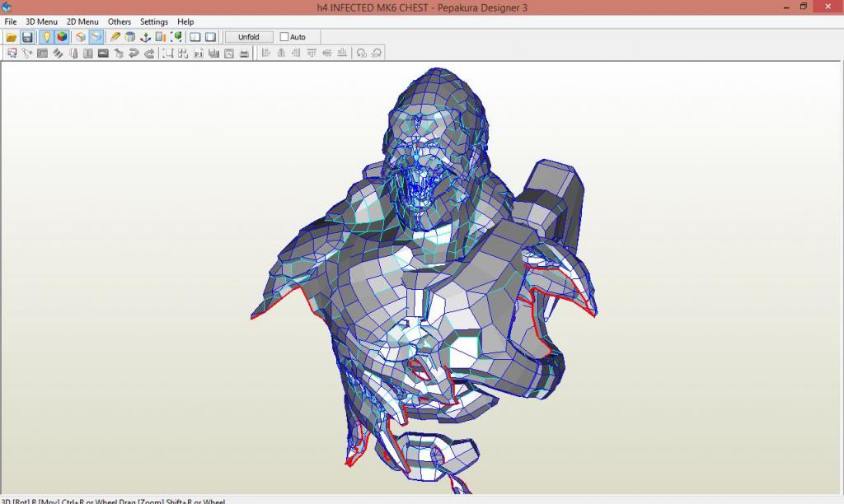Open the Settings menu
This screenshot has height=504, width=844.
154,21
